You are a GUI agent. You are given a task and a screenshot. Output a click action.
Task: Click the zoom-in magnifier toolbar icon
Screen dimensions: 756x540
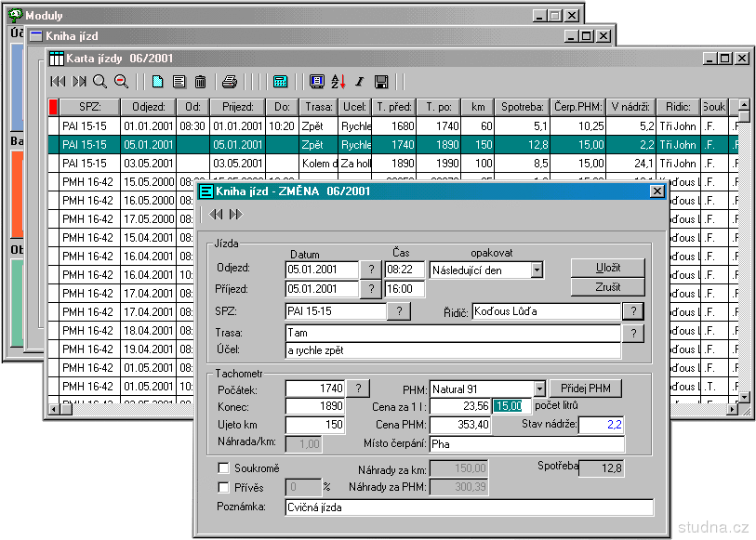(x=99, y=82)
